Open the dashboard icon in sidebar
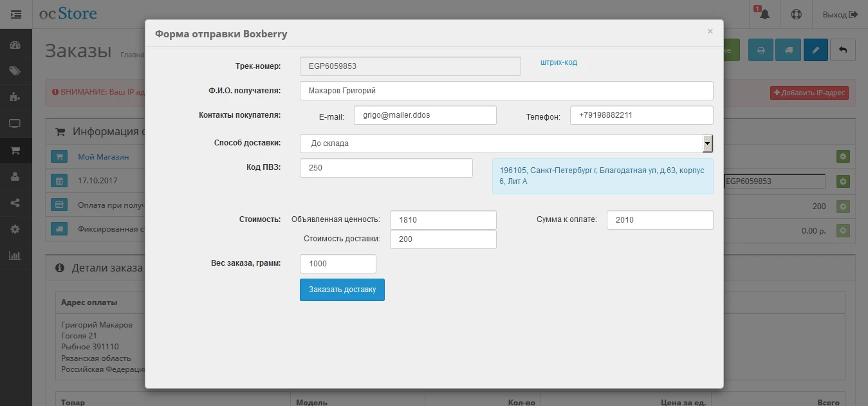Image resolution: width=868 pixels, height=406 pixels. pyautogui.click(x=15, y=46)
